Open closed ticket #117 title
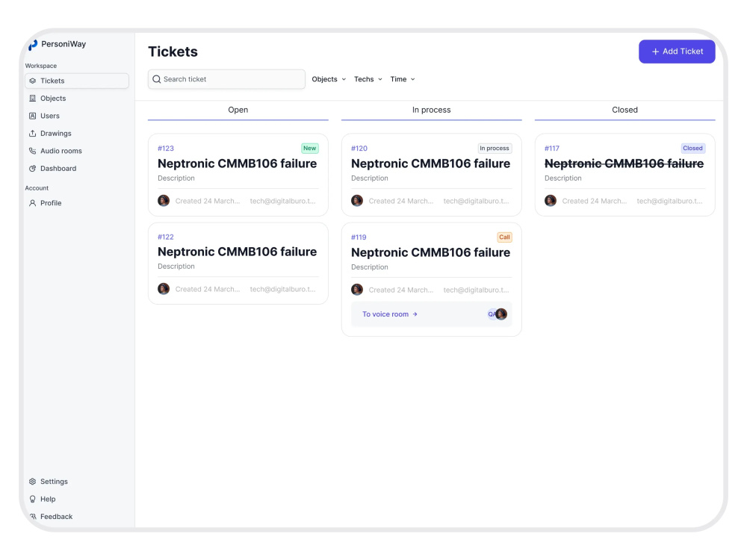The height and width of the screenshot is (560, 747). click(x=624, y=164)
